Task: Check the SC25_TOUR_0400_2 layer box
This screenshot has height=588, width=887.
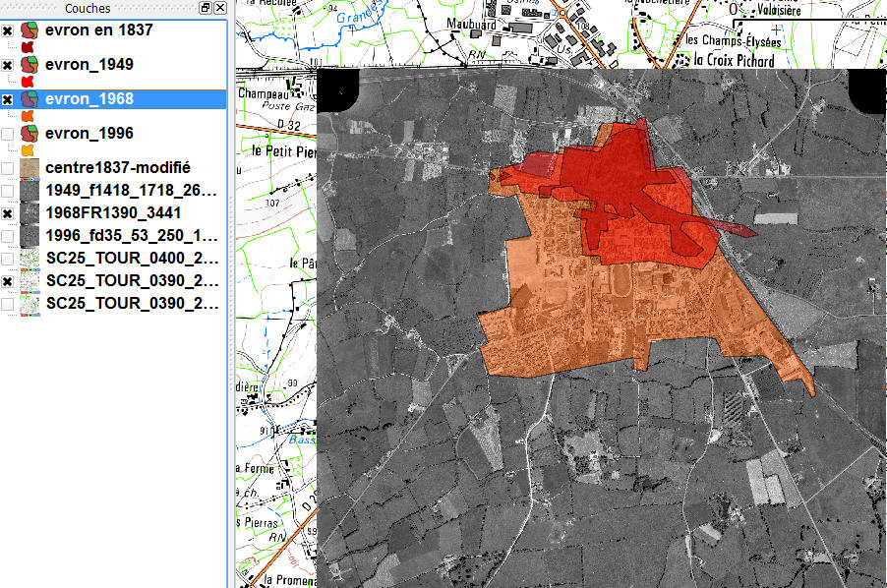Action: 7,259
